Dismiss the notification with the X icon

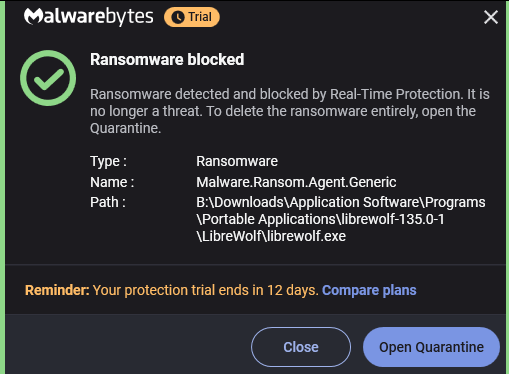(491, 17)
